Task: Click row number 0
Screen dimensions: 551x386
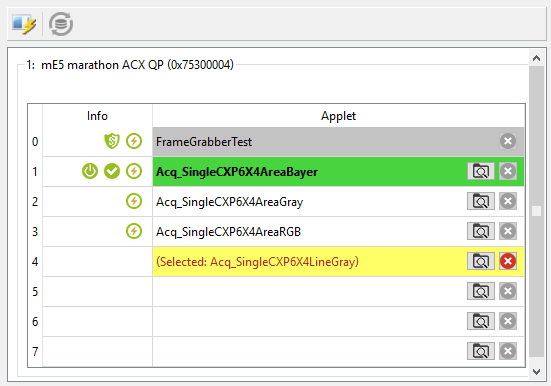Action: [x=35, y=142]
